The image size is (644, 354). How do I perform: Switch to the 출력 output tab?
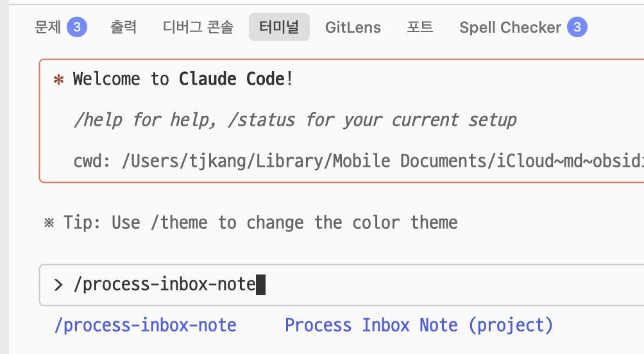(123, 27)
